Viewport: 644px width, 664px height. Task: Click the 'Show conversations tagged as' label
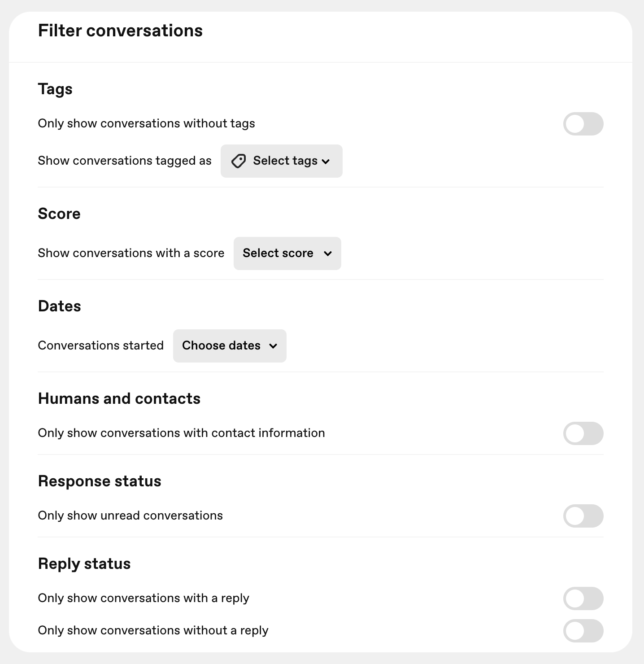click(125, 161)
